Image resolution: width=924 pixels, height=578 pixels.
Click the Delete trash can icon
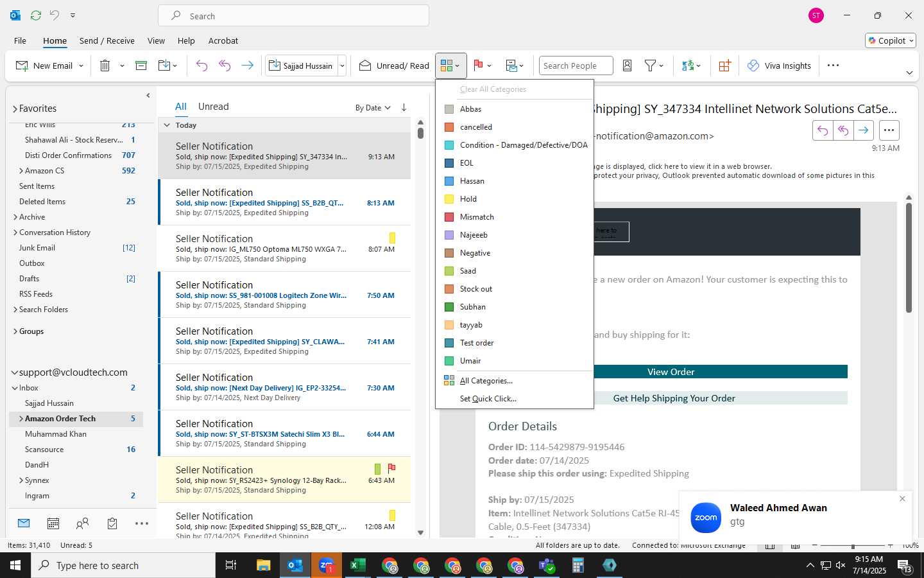[x=105, y=66]
